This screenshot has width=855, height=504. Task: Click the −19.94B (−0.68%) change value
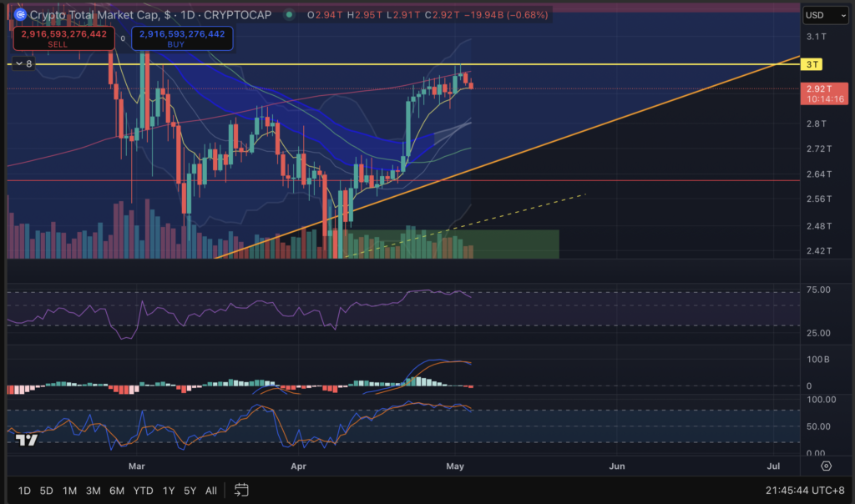(x=506, y=15)
